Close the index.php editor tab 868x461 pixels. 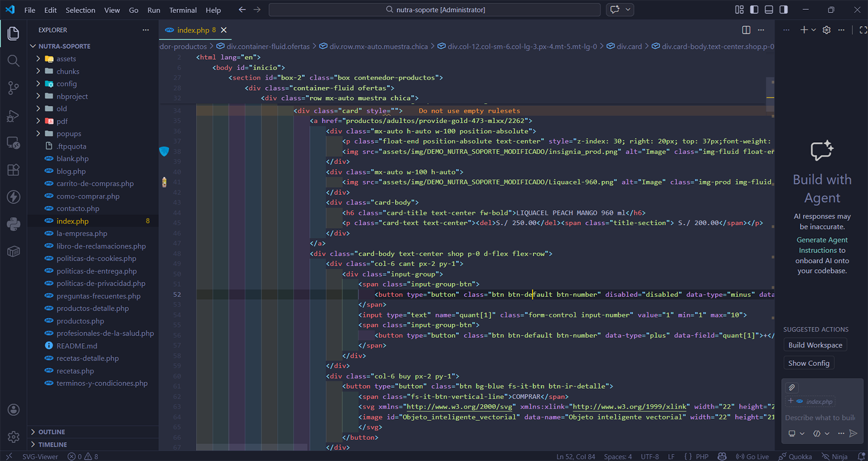pos(224,30)
